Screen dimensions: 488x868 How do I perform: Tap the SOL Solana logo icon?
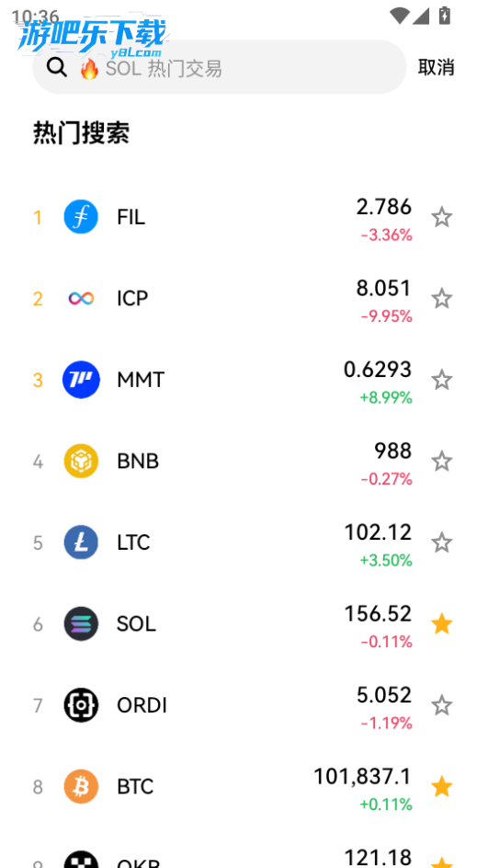81,623
